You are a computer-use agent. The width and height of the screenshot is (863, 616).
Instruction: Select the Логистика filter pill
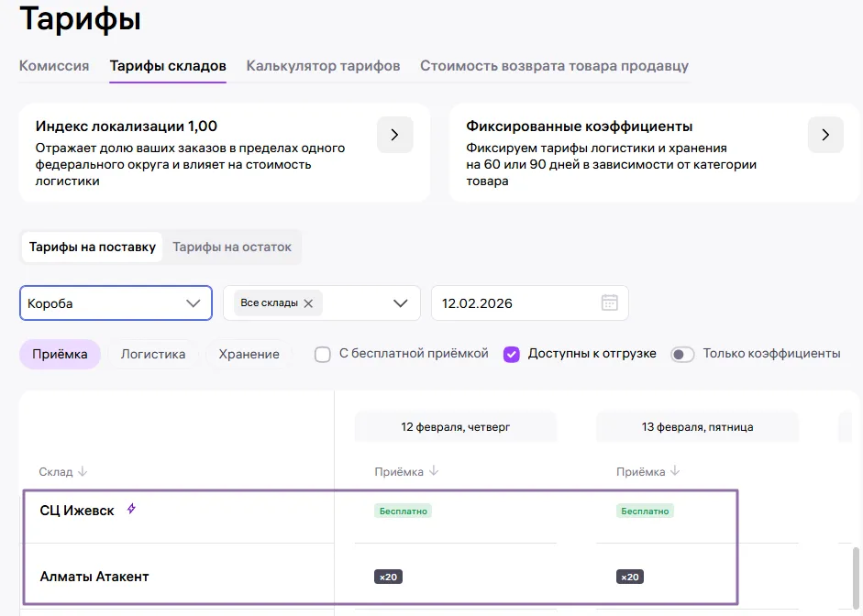(153, 354)
